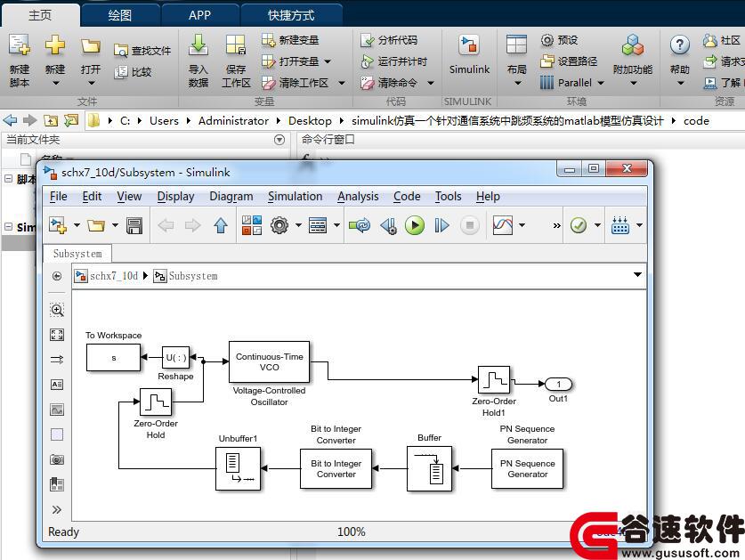Open the Analysis menu
The image size is (745, 560).
click(x=358, y=197)
